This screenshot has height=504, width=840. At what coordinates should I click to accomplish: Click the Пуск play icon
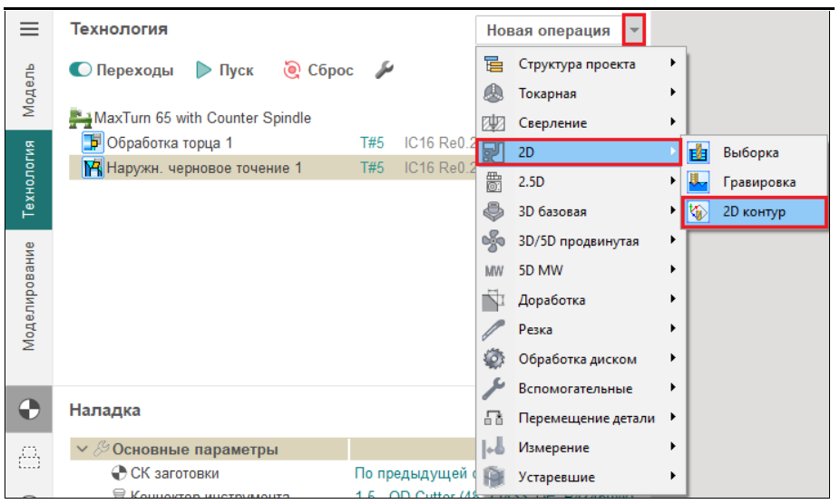tap(204, 70)
